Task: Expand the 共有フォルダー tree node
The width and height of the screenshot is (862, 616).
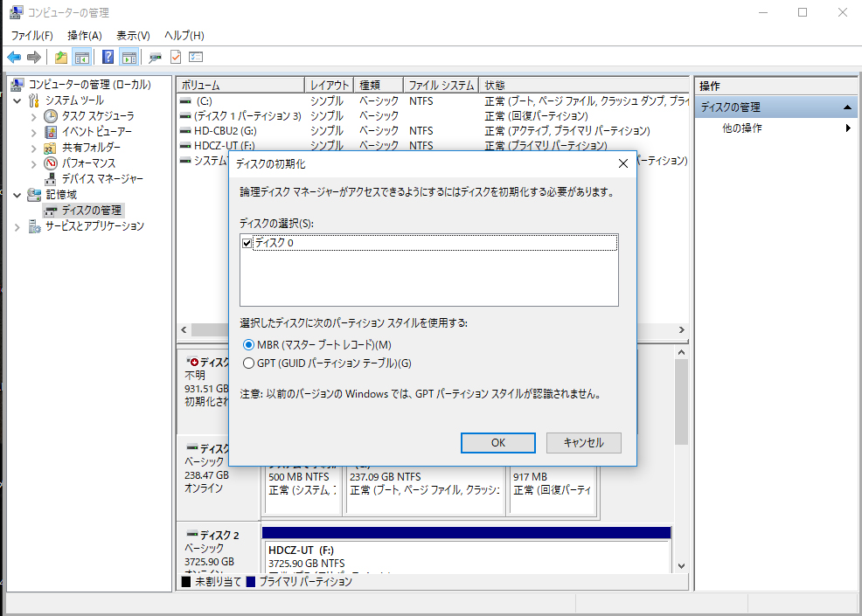Action: click(x=34, y=148)
